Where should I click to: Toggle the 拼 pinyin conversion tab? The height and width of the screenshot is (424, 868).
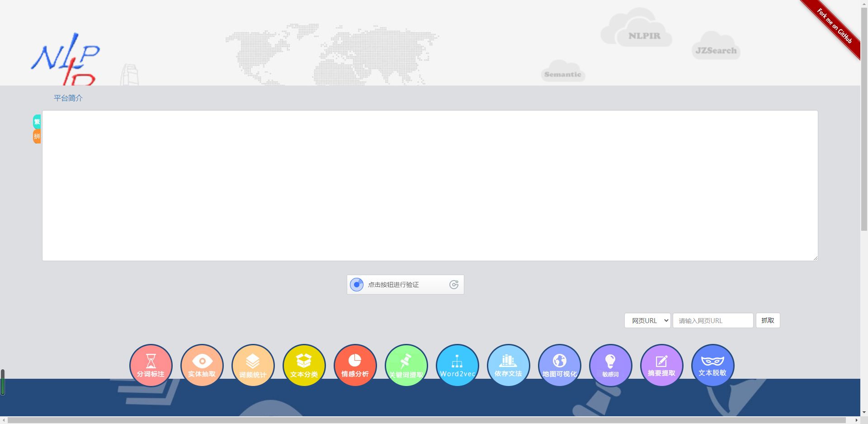pyautogui.click(x=37, y=136)
